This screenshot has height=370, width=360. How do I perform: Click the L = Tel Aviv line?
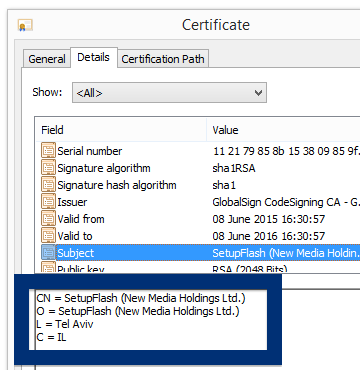pos(65,324)
